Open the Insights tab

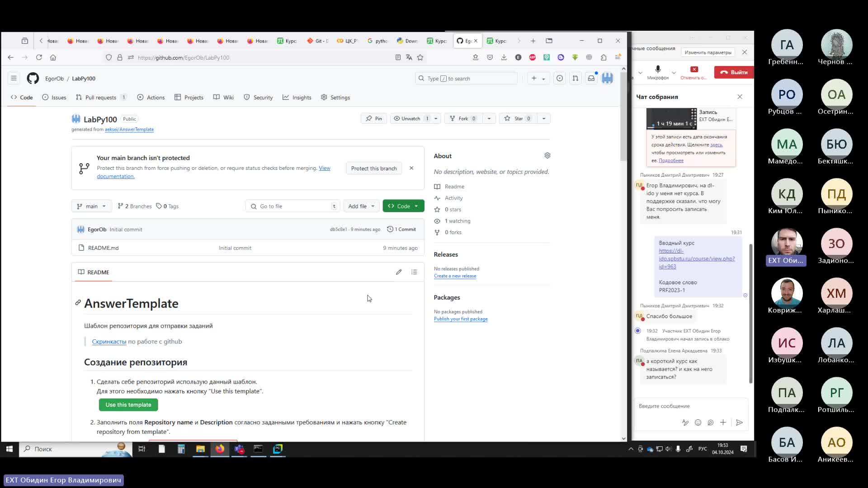tap(297, 97)
